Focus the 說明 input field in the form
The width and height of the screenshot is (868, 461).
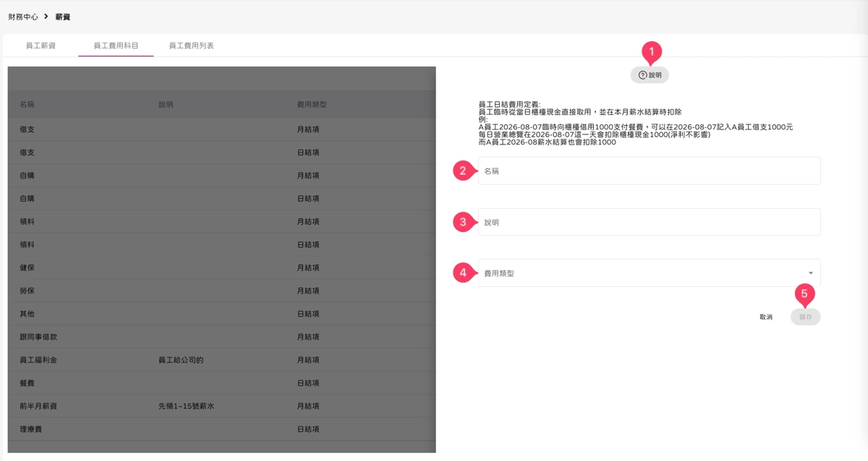coord(649,223)
